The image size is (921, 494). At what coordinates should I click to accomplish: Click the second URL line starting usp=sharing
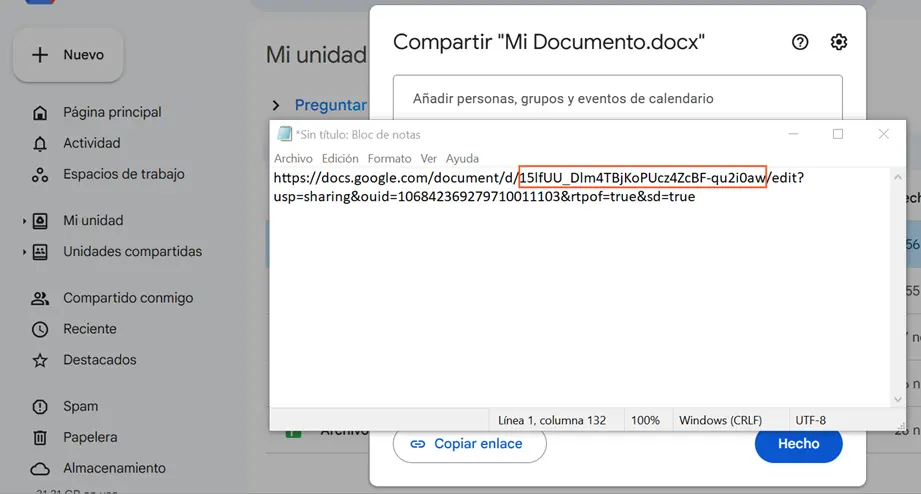pyautogui.click(x=485, y=197)
